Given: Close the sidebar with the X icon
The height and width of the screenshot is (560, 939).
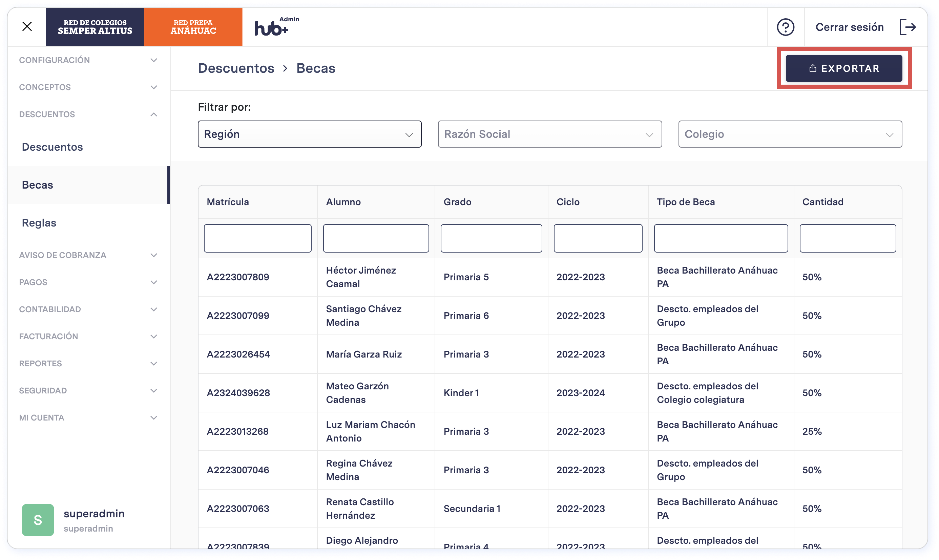Looking at the screenshot, I should (x=27, y=26).
